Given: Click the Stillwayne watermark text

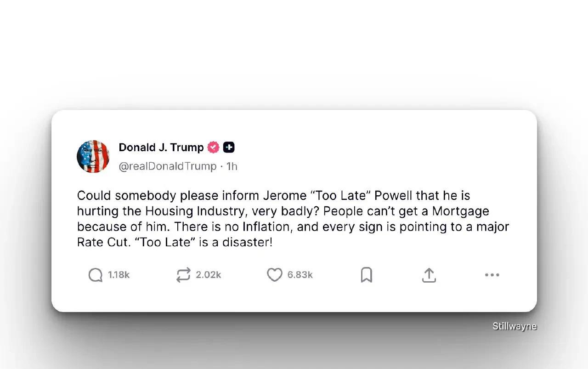Looking at the screenshot, I should click(x=514, y=326).
